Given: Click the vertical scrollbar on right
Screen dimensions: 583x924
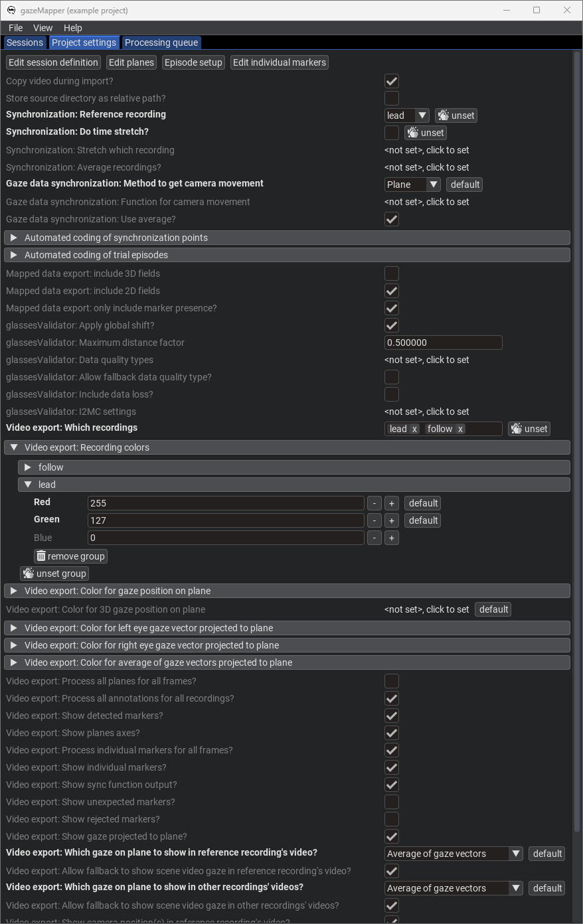Looking at the screenshot, I should coord(576,441).
